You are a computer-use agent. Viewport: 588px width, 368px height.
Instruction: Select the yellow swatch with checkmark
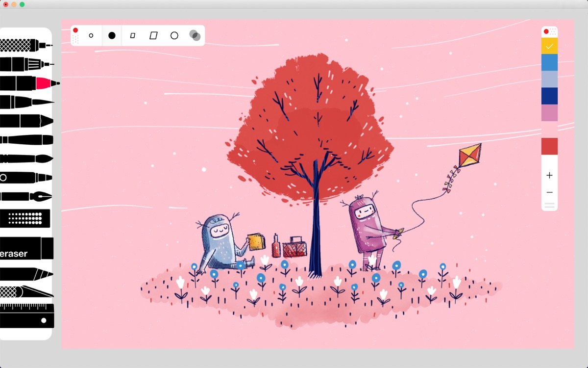point(549,46)
